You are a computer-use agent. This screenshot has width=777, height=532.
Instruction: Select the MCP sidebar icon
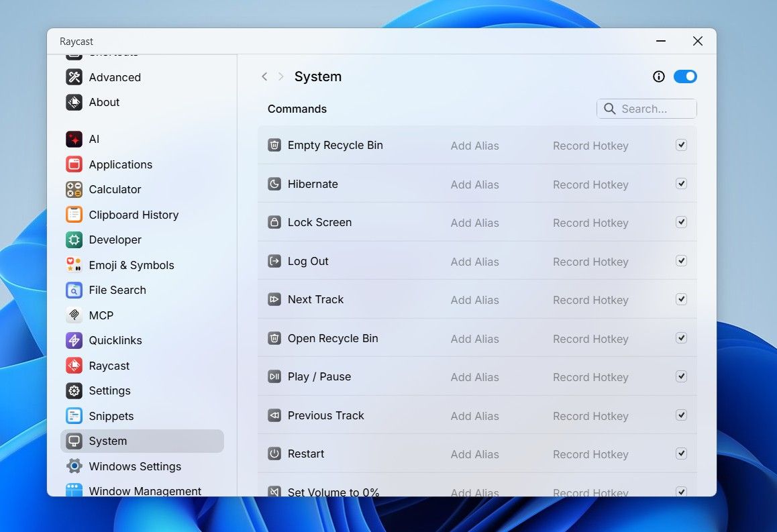pos(74,315)
